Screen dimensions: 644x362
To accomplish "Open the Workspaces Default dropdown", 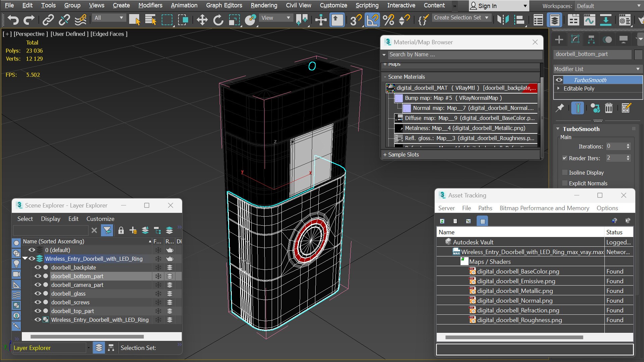I will (x=608, y=6).
